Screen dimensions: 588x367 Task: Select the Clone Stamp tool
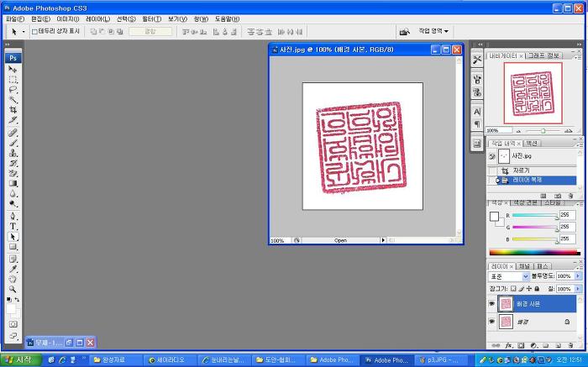pyautogui.click(x=13, y=153)
